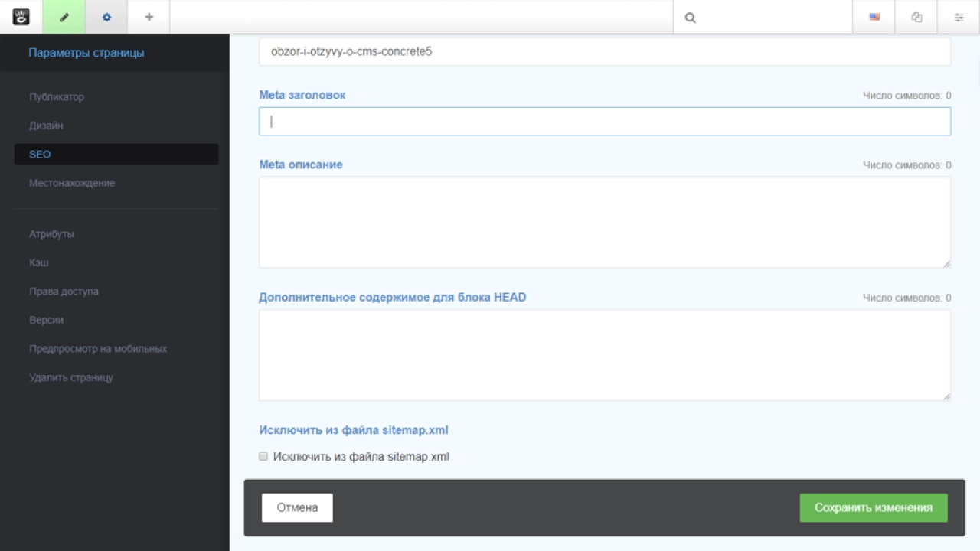Click the top toolbar search field
Screen dimensions: 980x551
763,17
